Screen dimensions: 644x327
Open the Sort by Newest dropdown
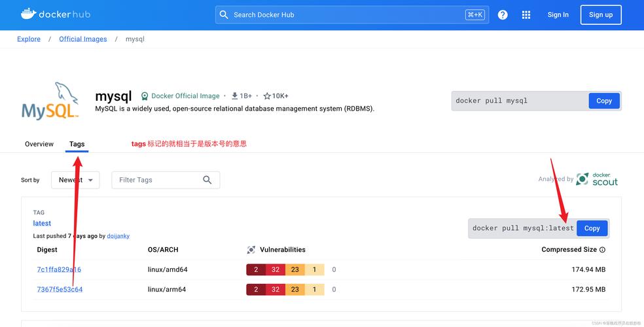pos(75,180)
